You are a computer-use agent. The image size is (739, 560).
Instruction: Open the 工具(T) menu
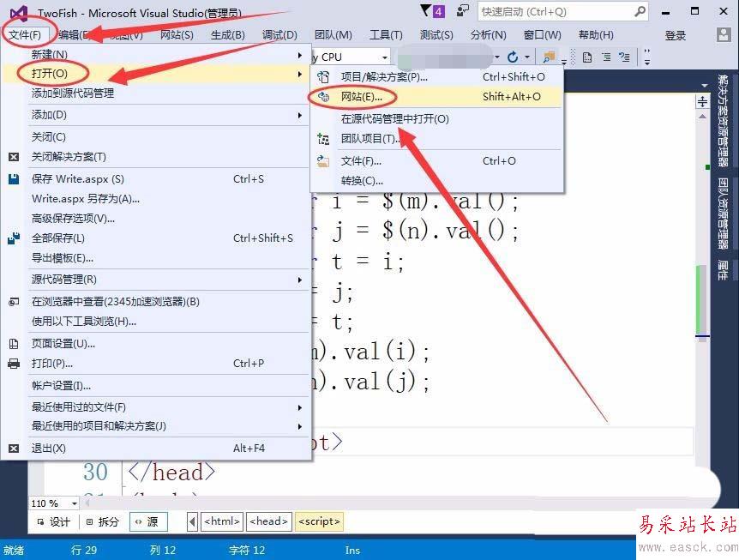coord(386,35)
